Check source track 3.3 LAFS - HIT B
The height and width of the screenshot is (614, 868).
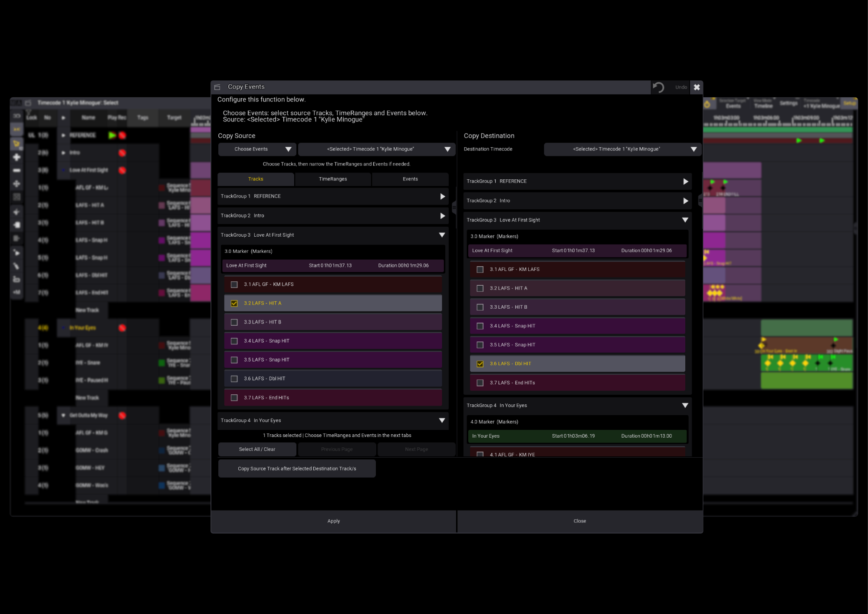coord(234,322)
